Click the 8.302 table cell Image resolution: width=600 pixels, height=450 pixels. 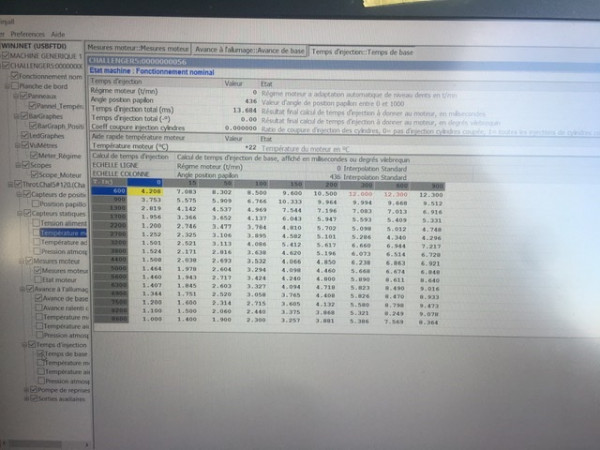[x=221, y=192]
